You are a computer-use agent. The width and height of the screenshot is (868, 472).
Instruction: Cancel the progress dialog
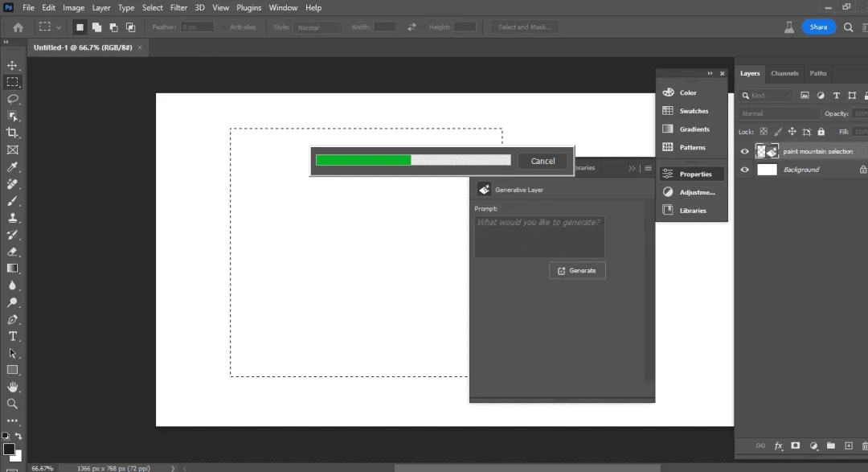click(542, 161)
